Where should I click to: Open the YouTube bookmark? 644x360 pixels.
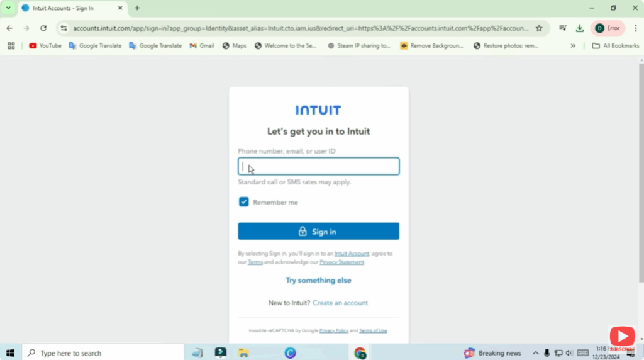point(45,45)
